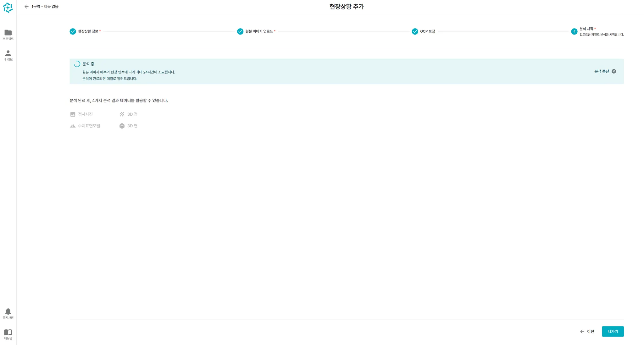Select step 4 분석 시작

[574, 31]
